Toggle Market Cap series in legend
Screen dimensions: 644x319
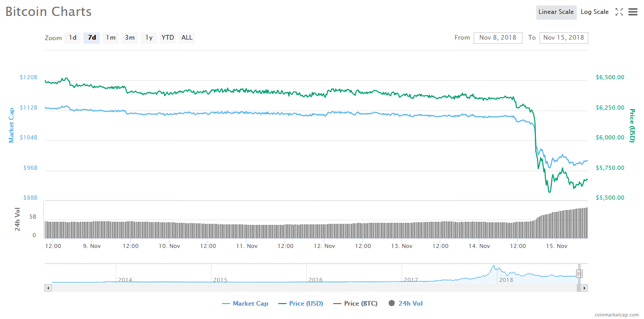(x=245, y=304)
